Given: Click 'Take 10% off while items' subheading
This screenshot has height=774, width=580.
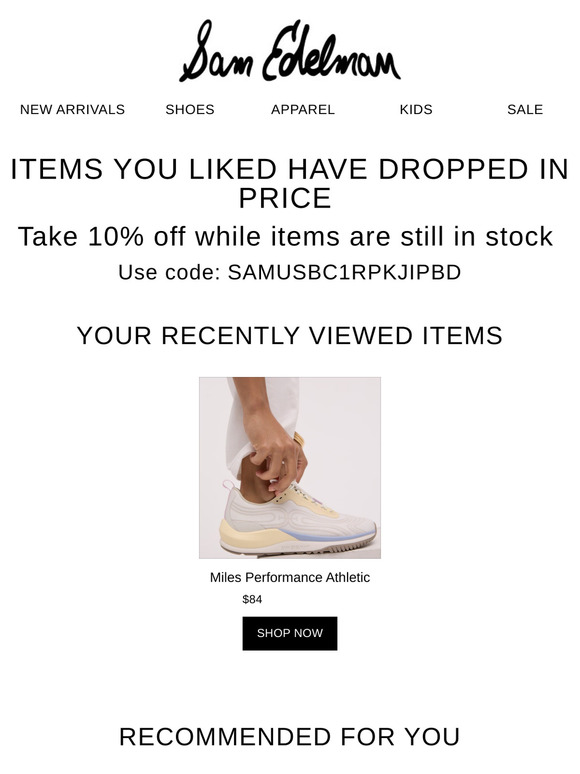Looking at the screenshot, I should pyautogui.click(x=178, y=236).
